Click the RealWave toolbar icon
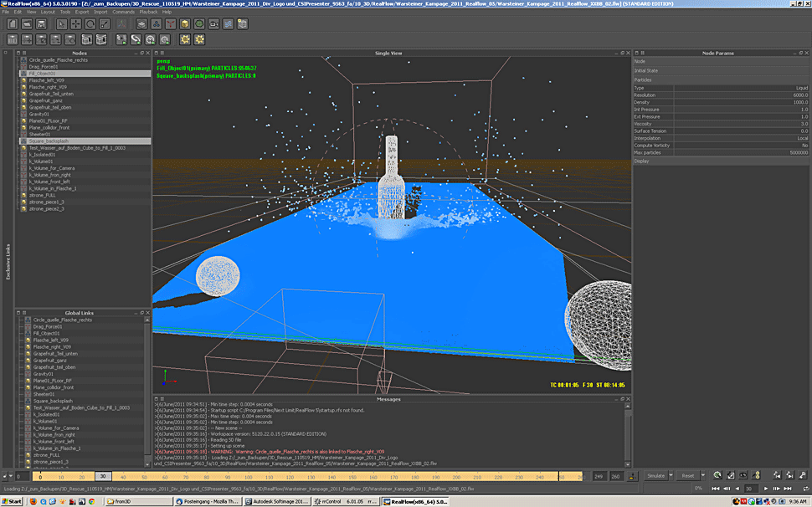 [229, 24]
